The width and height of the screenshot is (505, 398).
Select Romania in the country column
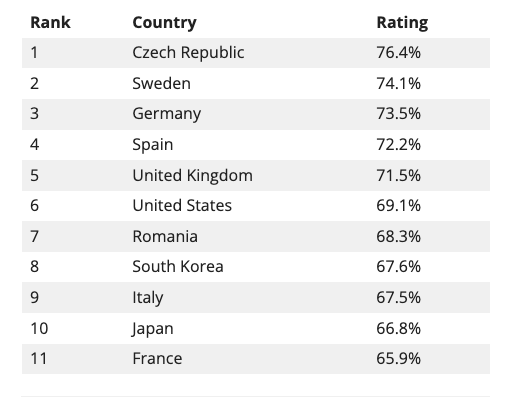pos(165,237)
